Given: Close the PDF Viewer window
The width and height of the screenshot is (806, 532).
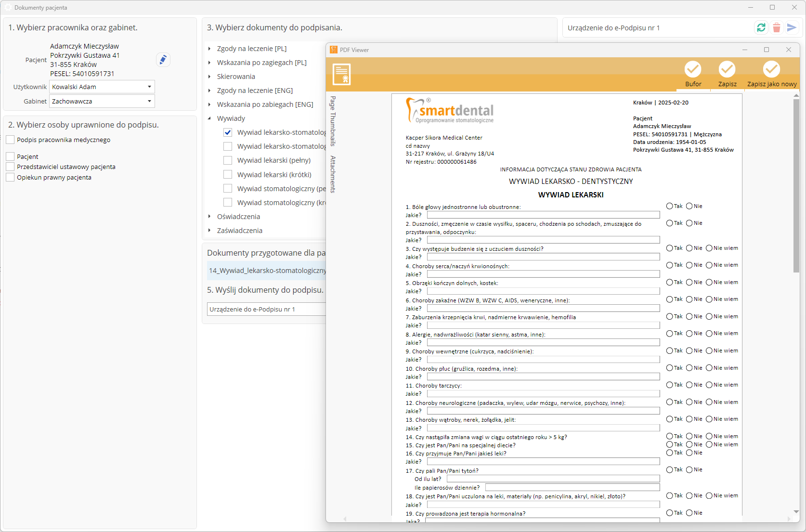Looking at the screenshot, I should click(x=789, y=50).
